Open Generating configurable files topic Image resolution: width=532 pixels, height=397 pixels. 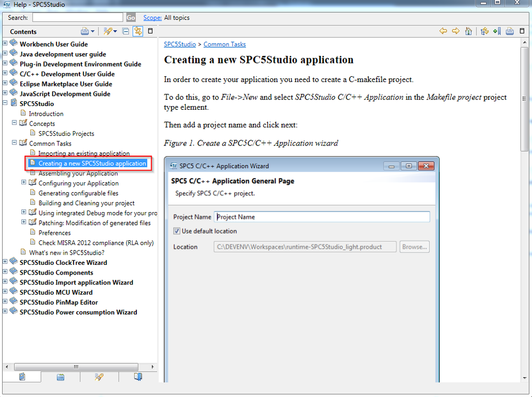pos(78,193)
